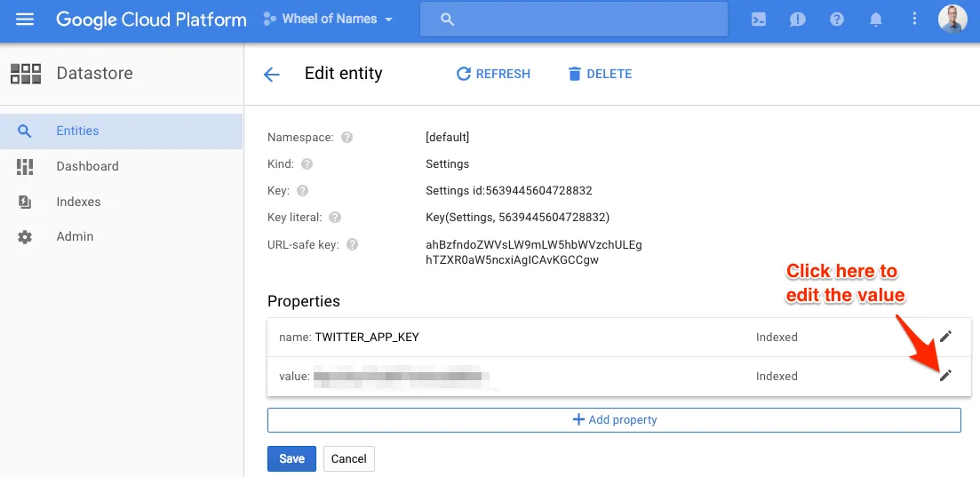
Task: Open the Wheel of Names project selector
Action: 329,20
